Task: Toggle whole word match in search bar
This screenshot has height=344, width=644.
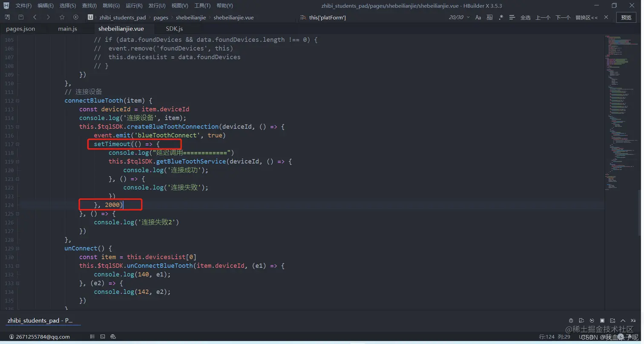Action: pos(489,17)
